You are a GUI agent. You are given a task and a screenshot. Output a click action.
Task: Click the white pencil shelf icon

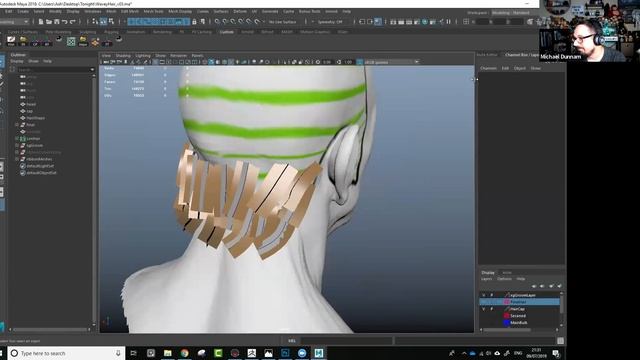pyautogui.click(x=11, y=40)
